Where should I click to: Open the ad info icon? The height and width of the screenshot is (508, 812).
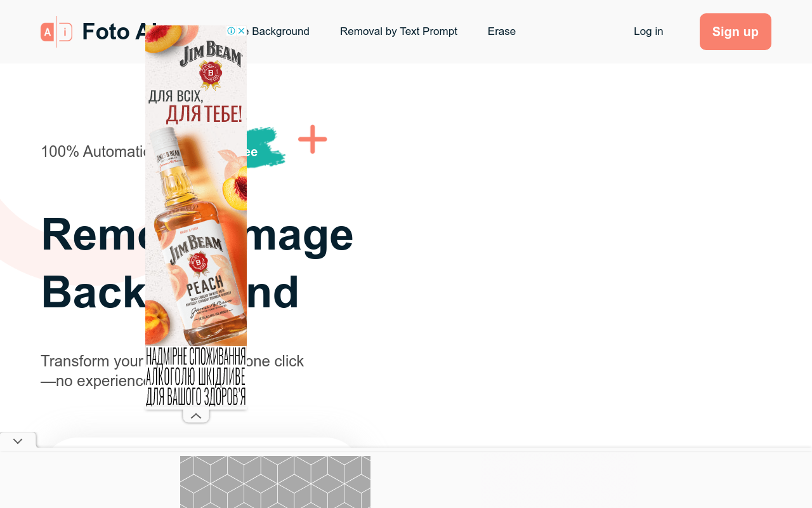(x=232, y=30)
